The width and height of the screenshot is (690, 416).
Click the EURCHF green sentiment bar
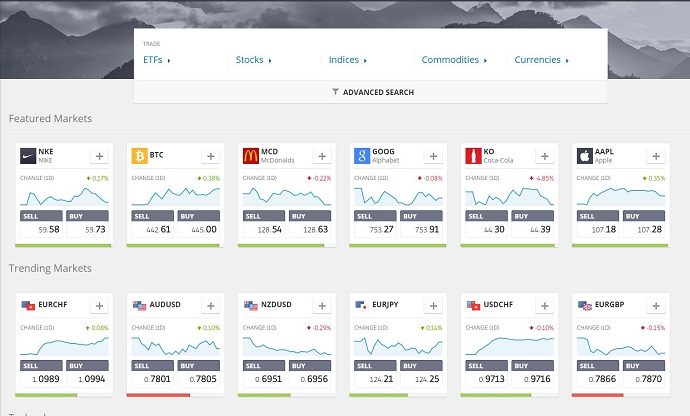46,395
